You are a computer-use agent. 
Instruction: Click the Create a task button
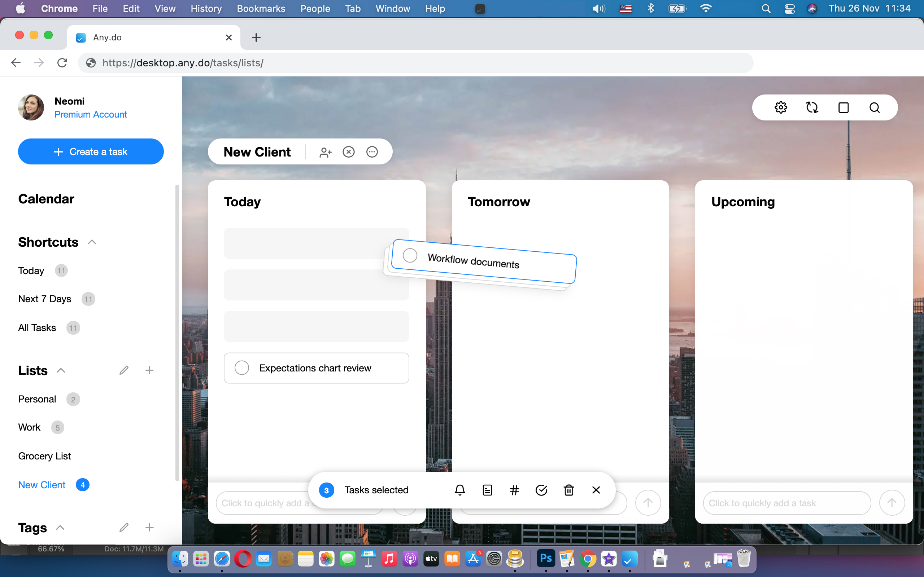[91, 151]
